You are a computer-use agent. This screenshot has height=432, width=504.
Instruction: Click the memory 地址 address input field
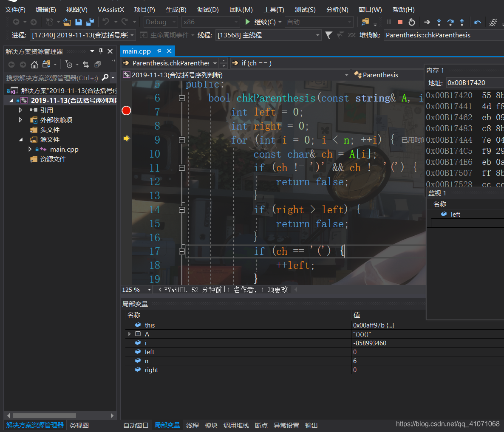(474, 83)
